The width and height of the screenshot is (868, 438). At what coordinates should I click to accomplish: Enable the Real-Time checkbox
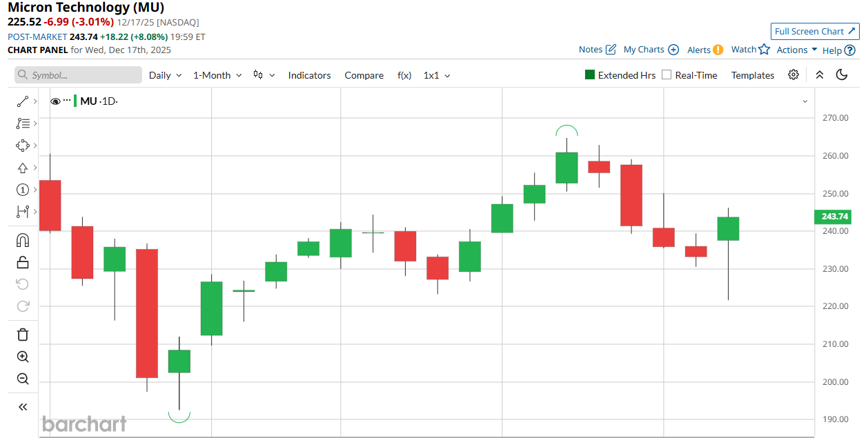667,74
